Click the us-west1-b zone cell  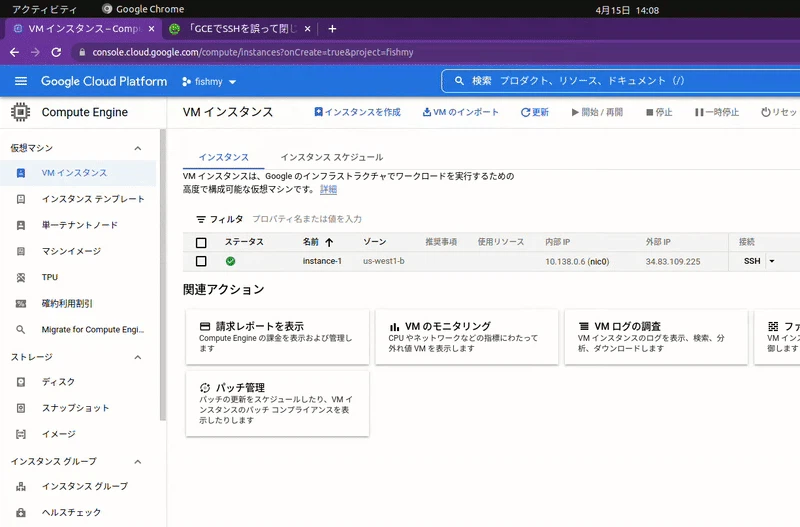tap(384, 261)
